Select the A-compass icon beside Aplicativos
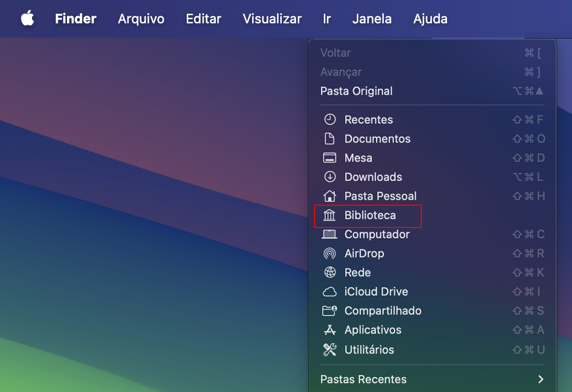572x392 pixels. 330,330
